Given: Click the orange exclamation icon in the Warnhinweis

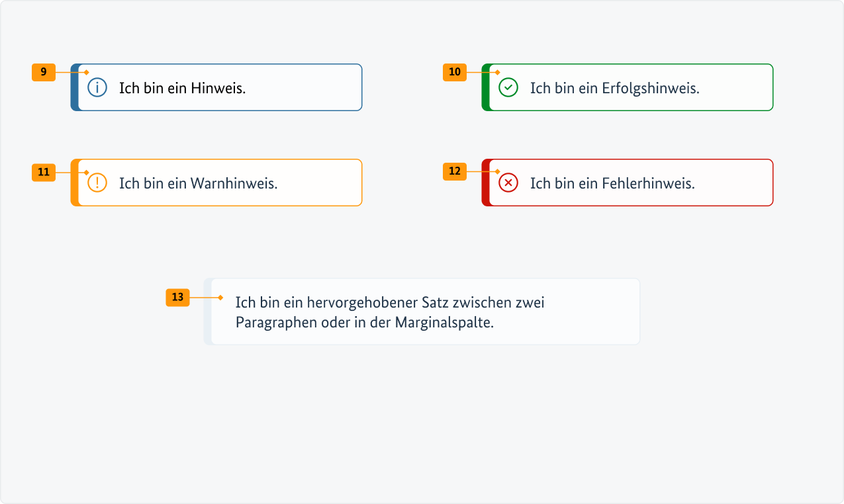Looking at the screenshot, I should (x=97, y=183).
